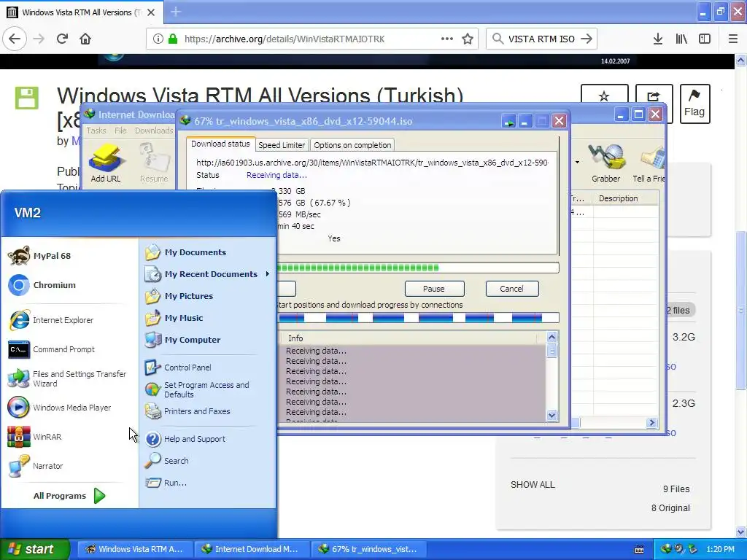Submit search with arrow button

pyautogui.click(x=587, y=39)
